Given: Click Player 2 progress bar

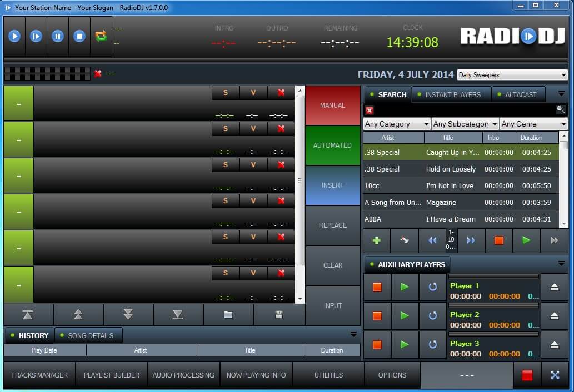Looking at the screenshot, I should (x=493, y=305).
